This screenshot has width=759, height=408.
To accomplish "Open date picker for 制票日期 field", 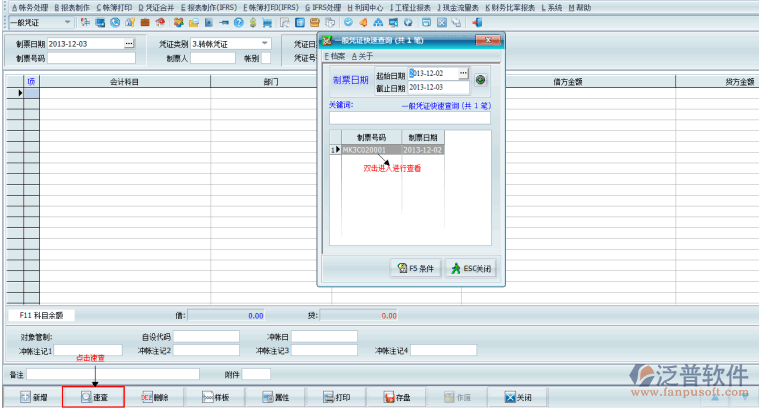I will 128,44.
